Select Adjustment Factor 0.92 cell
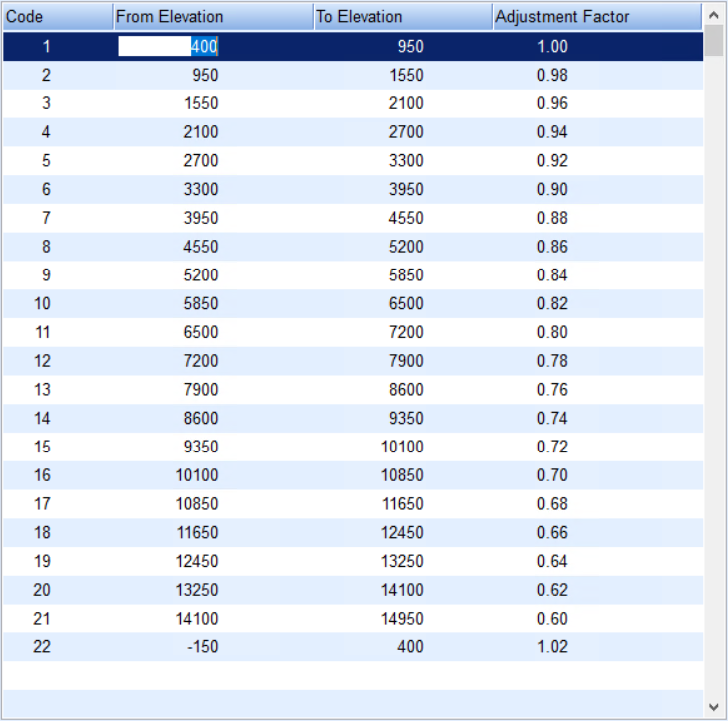The image size is (728, 721). tap(552, 161)
